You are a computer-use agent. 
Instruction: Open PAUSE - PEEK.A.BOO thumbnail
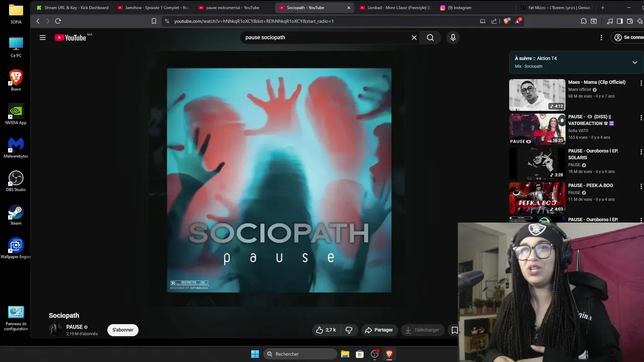coord(537,198)
